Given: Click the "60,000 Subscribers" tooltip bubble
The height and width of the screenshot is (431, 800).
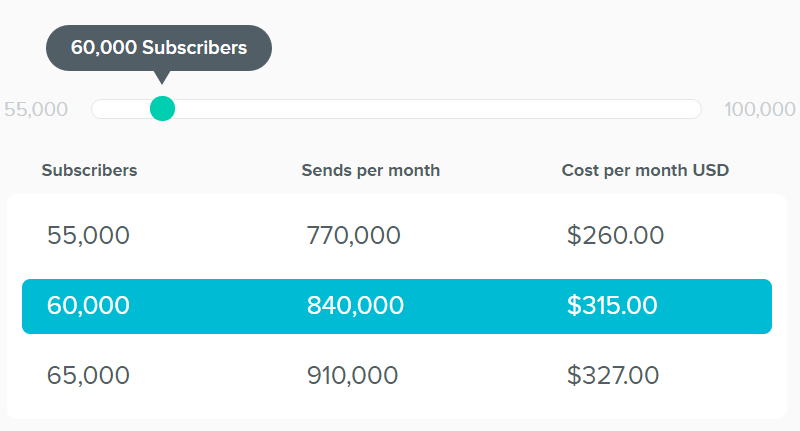Looking at the screenshot, I should tap(159, 48).
